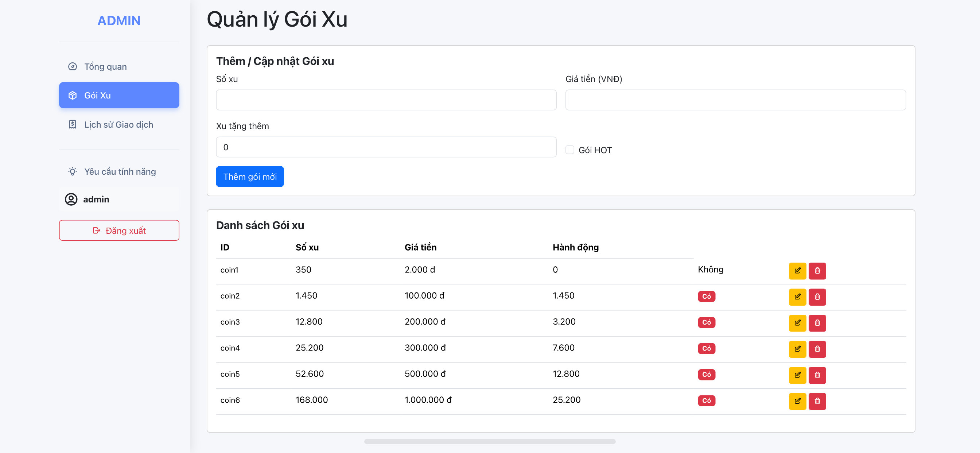Remove coin6 via its trash icon

[x=817, y=401]
